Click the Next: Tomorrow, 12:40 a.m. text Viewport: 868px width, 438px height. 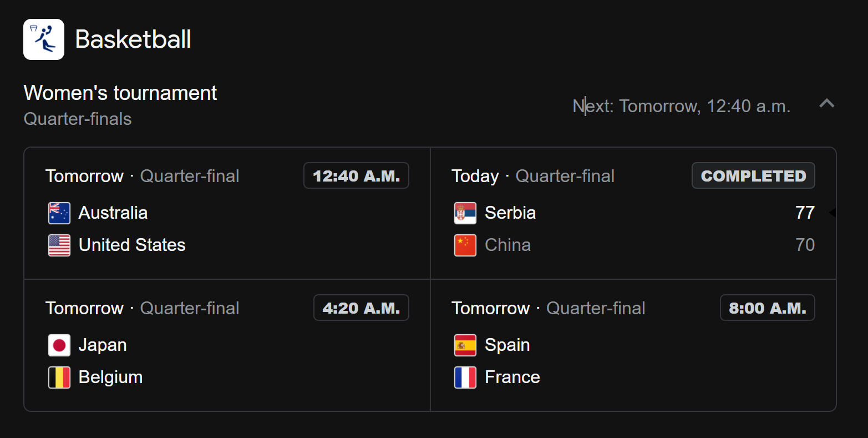point(681,106)
